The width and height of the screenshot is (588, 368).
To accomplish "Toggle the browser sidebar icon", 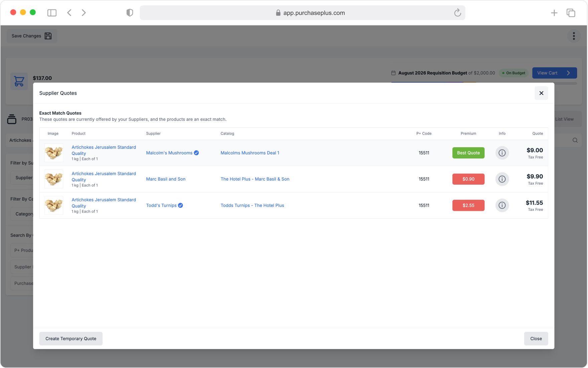I will pos(52,13).
